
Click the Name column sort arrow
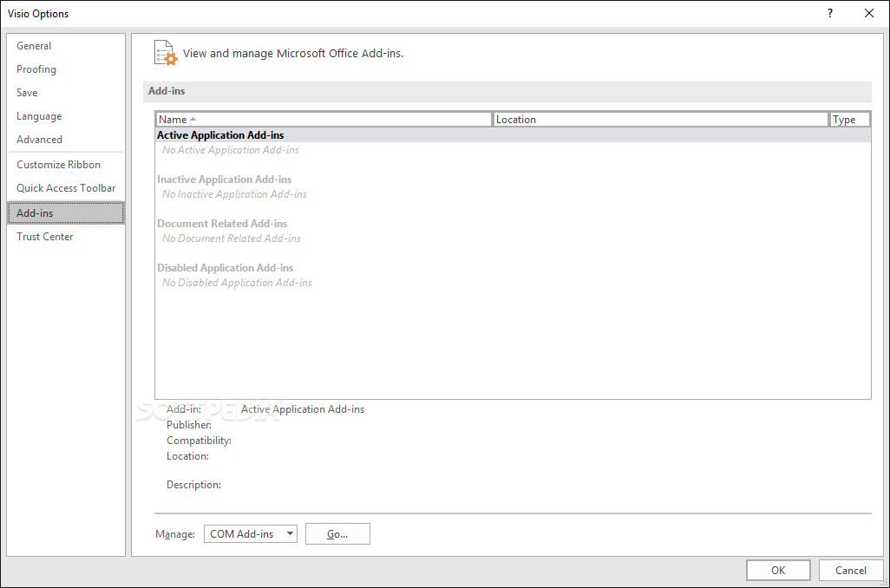point(193,119)
